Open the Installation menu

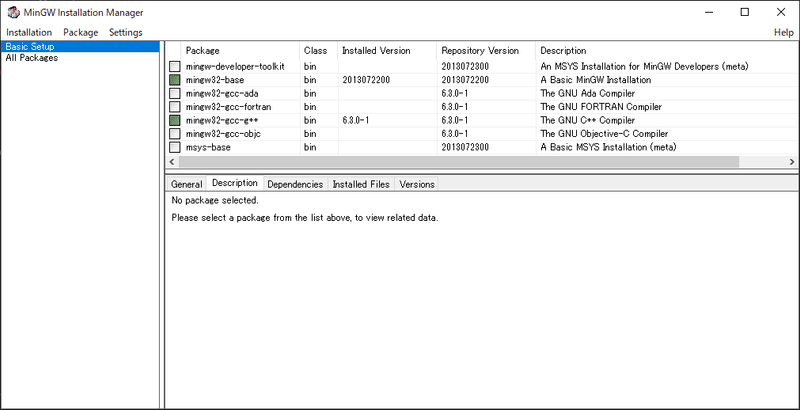[29, 32]
